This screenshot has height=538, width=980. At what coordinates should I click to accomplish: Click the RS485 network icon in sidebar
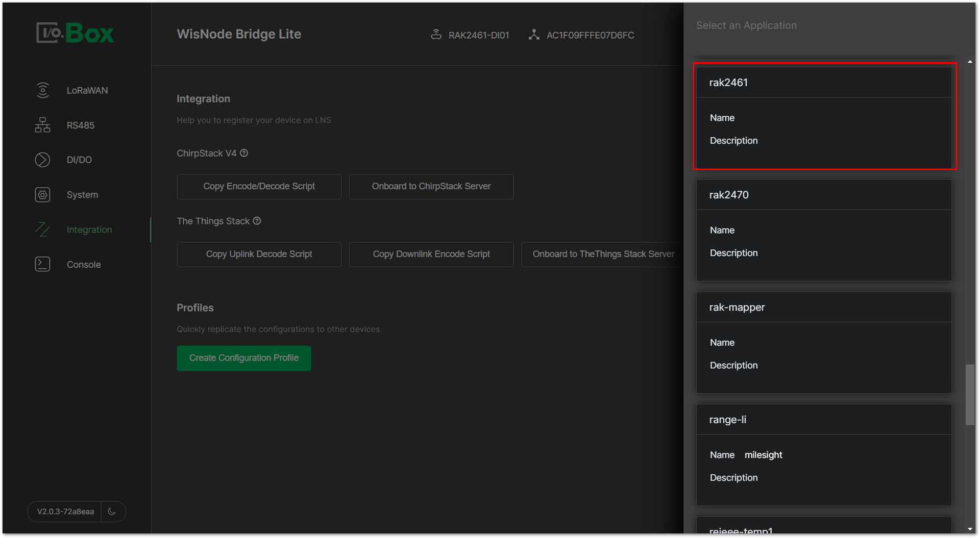(x=43, y=125)
